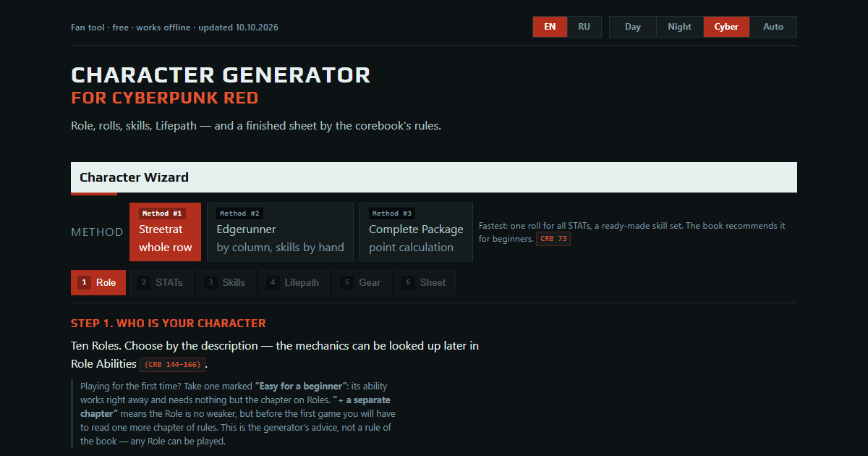Image resolution: width=868 pixels, height=456 pixels.
Task: Click the Character Wizard header
Action: pos(434,177)
